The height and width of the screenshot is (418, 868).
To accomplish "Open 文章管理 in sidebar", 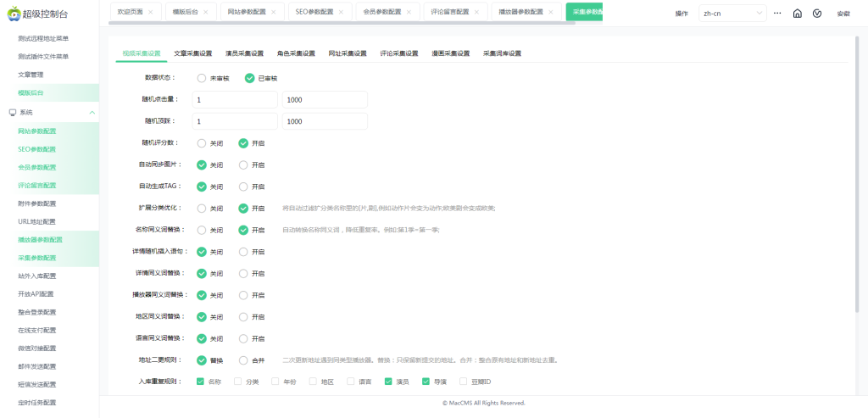I will (31, 75).
